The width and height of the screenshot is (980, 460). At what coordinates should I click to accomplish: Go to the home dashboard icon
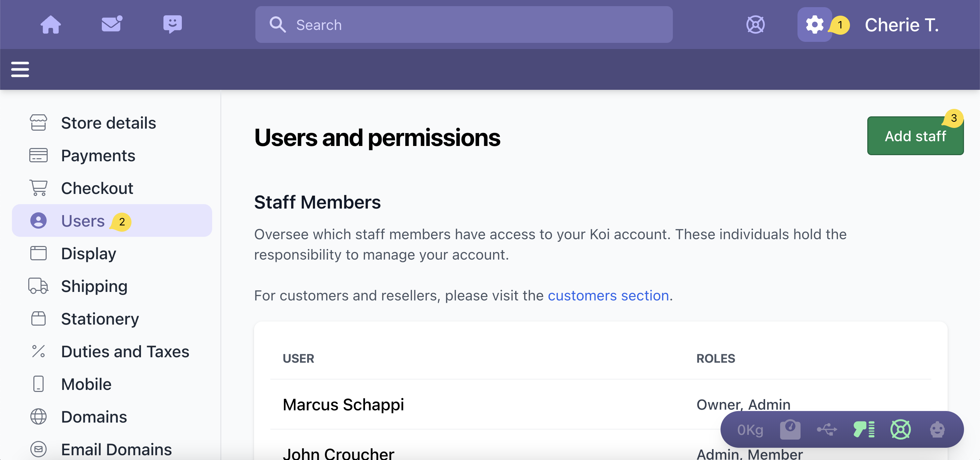51,25
